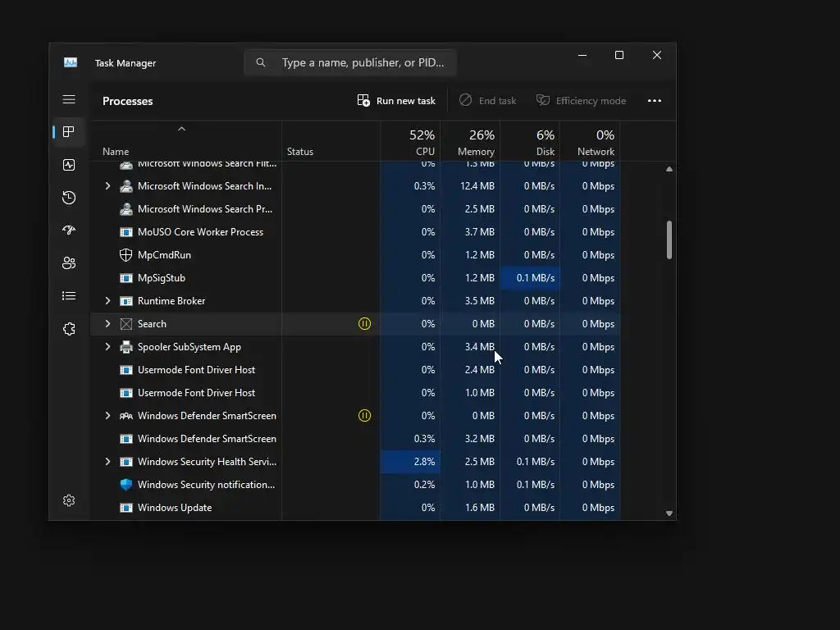Viewport: 840px width, 630px height.
Task: Click the MpSigStub process icon
Action: tap(126, 278)
